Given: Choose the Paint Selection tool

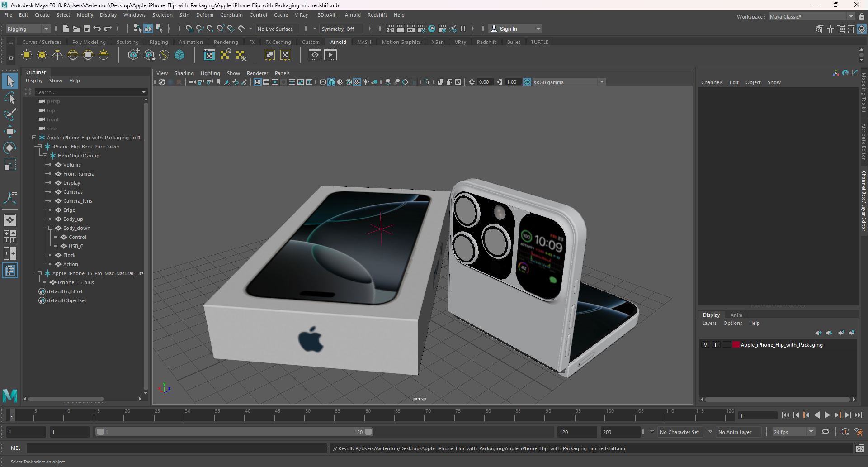Looking at the screenshot, I should 10,114.
